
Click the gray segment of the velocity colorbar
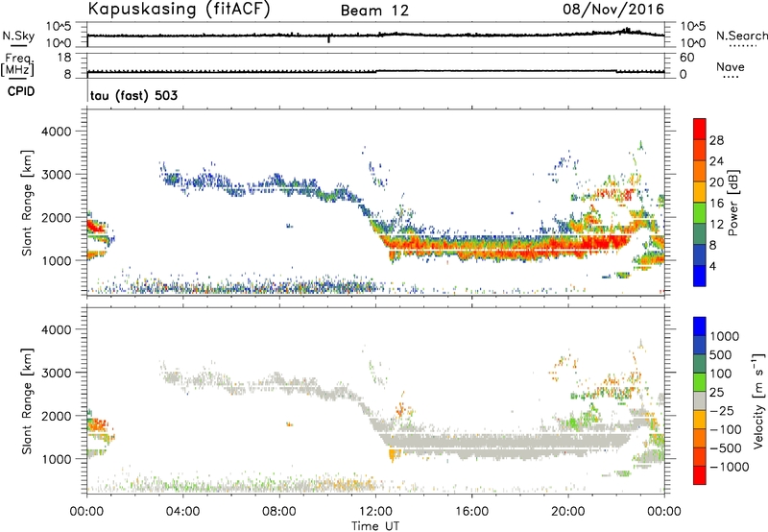[x=700, y=400]
